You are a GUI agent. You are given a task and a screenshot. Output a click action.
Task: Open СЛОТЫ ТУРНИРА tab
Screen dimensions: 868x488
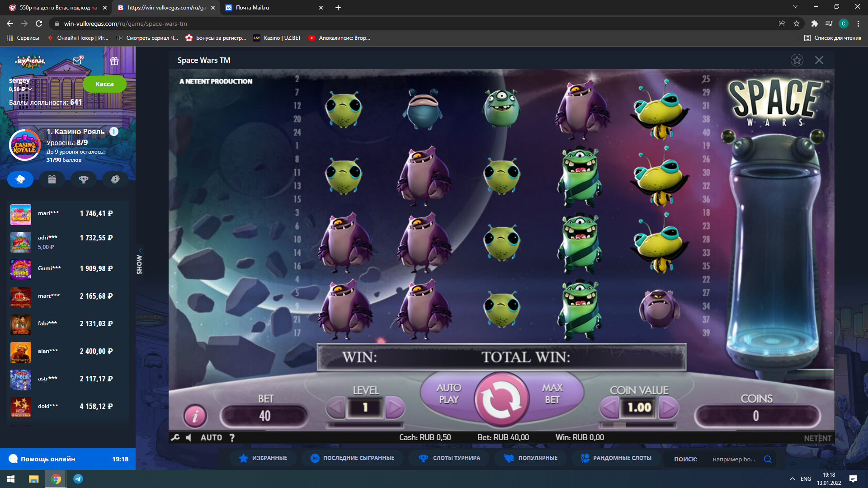point(449,458)
